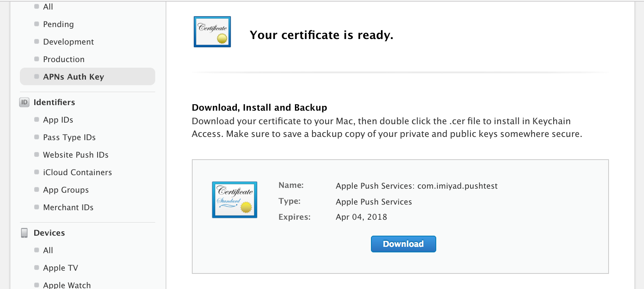This screenshot has height=289, width=644.
Task: Show Pending certificates
Action: pyautogui.click(x=58, y=24)
